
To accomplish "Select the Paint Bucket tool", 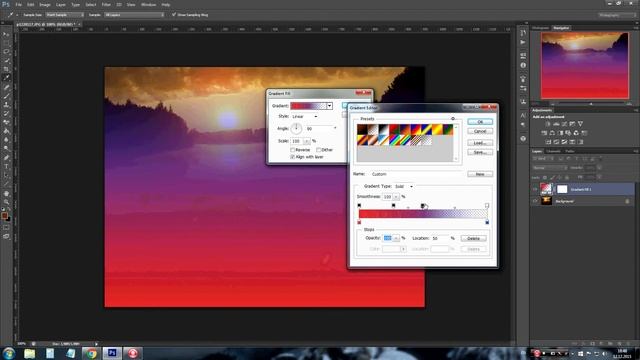I will click(6, 131).
